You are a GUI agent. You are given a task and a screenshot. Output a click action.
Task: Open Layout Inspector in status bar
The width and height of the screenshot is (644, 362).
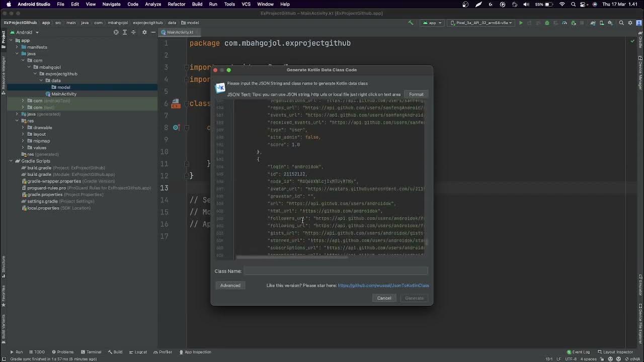[615, 352]
